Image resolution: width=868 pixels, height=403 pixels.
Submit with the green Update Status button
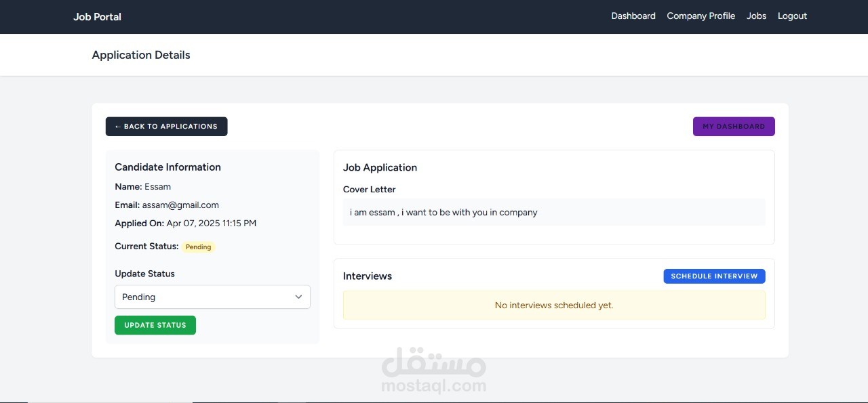[x=155, y=325]
